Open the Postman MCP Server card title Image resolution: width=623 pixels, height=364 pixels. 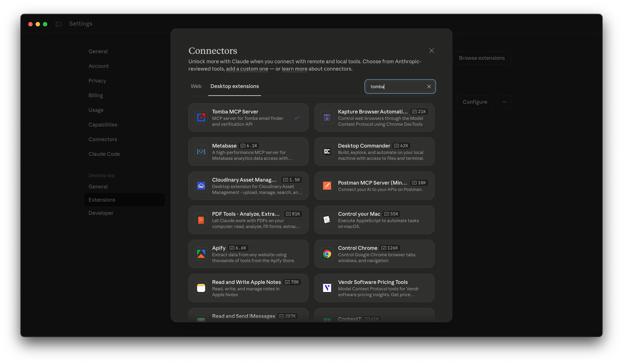pyautogui.click(x=372, y=183)
